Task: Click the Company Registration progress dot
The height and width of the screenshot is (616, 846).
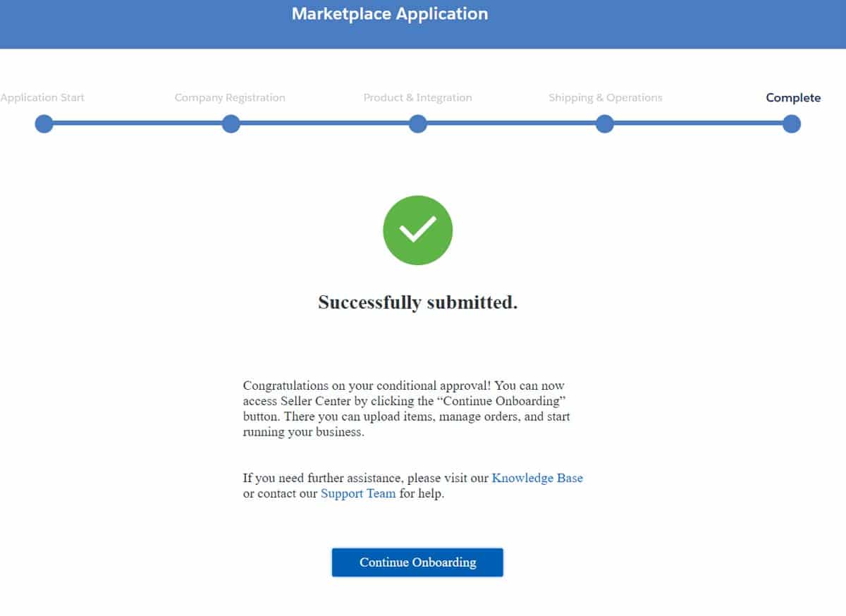Action: [x=231, y=124]
